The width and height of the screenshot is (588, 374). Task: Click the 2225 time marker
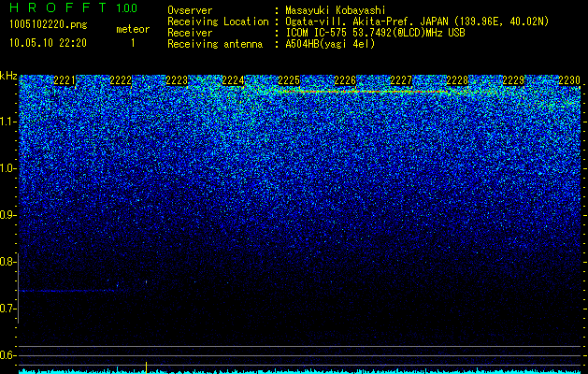tap(289, 80)
